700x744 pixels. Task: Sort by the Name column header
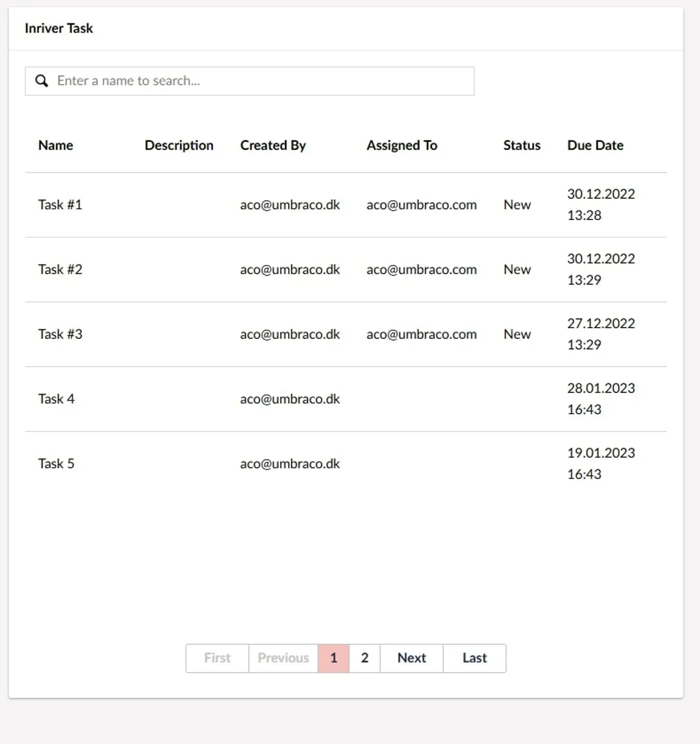tap(56, 146)
